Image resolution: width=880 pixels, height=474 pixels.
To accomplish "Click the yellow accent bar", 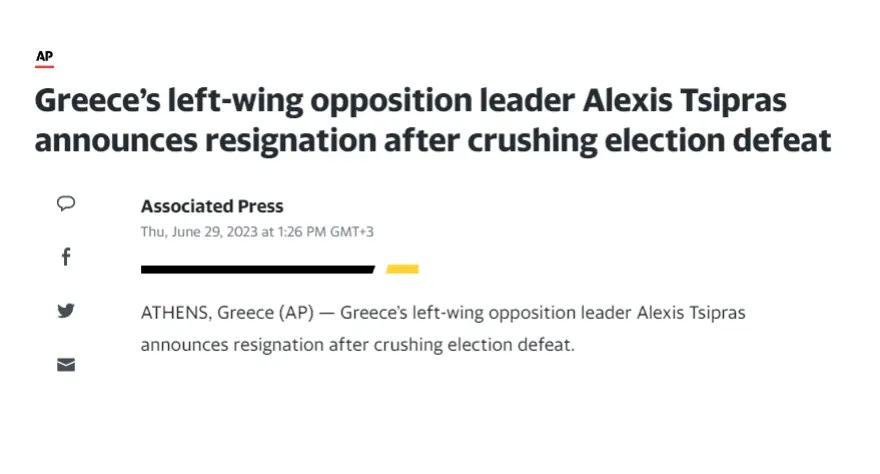I will [402, 269].
